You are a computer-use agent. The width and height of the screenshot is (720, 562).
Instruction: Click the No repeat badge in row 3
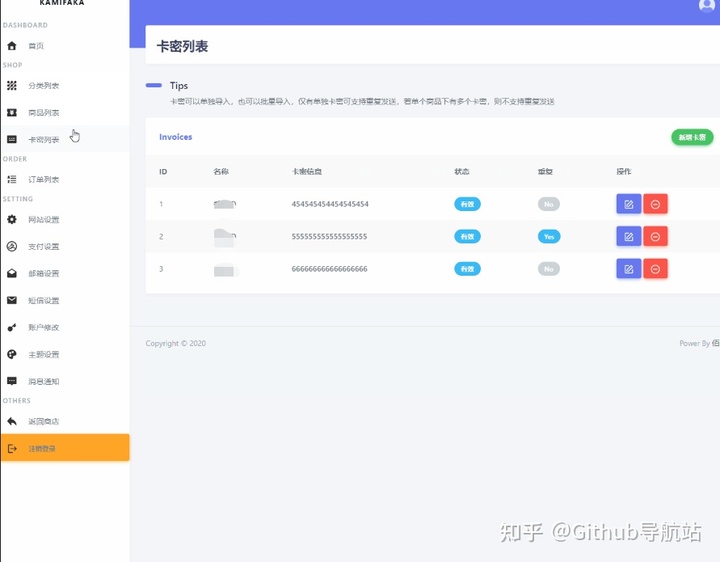[x=549, y=269]
